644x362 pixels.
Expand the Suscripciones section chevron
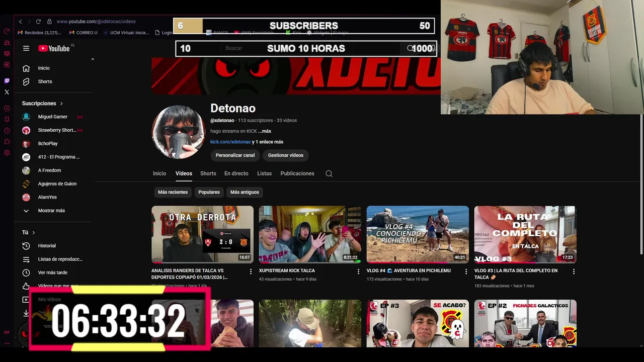point(61,104)
